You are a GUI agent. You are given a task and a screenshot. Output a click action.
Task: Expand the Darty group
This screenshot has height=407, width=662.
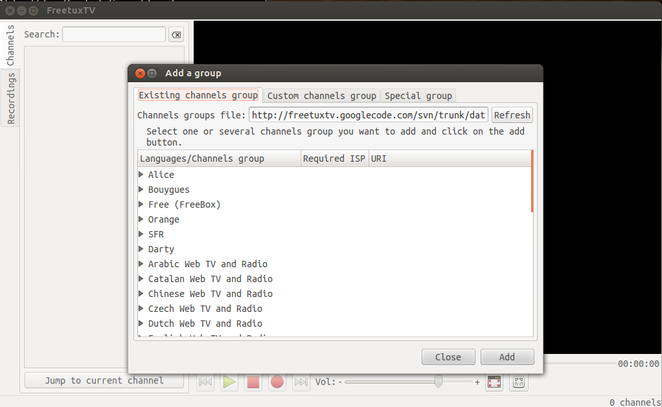click(141, 249)
